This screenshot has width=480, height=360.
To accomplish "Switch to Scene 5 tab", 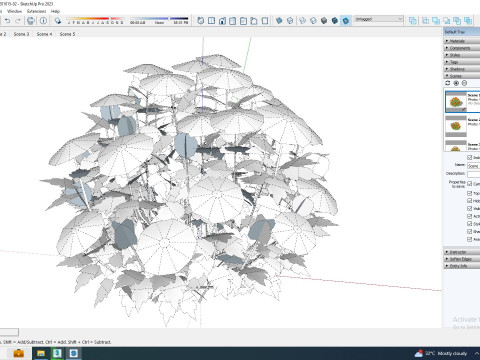I will (67, 34).
